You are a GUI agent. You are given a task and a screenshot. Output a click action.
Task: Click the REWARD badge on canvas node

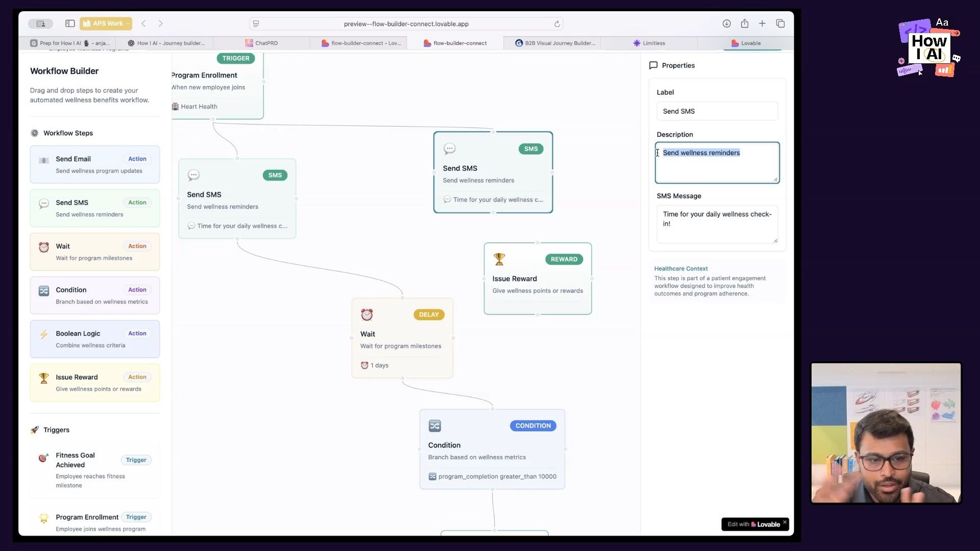tap(564, 259)
